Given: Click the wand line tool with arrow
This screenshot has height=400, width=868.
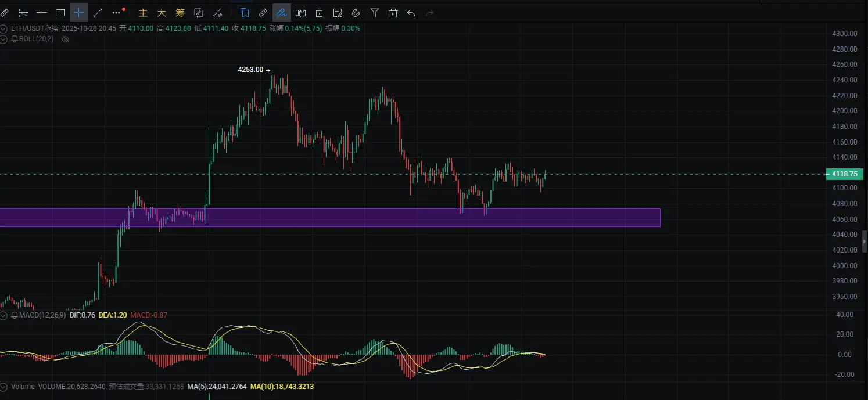Looking at the screenshot, I should 218,12.
